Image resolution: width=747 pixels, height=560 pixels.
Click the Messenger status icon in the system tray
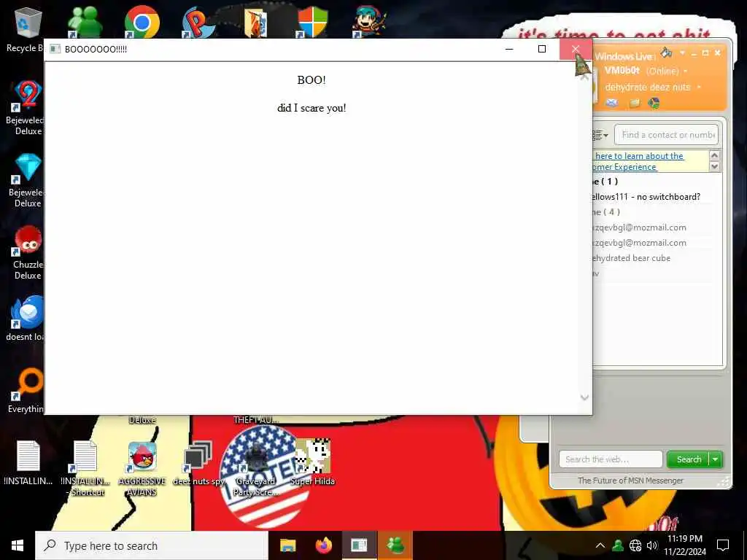(618, 545)
